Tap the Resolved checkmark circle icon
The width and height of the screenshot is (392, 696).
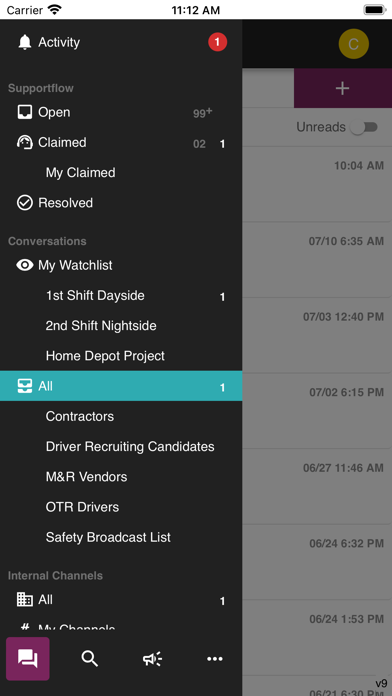pos(25,203)
